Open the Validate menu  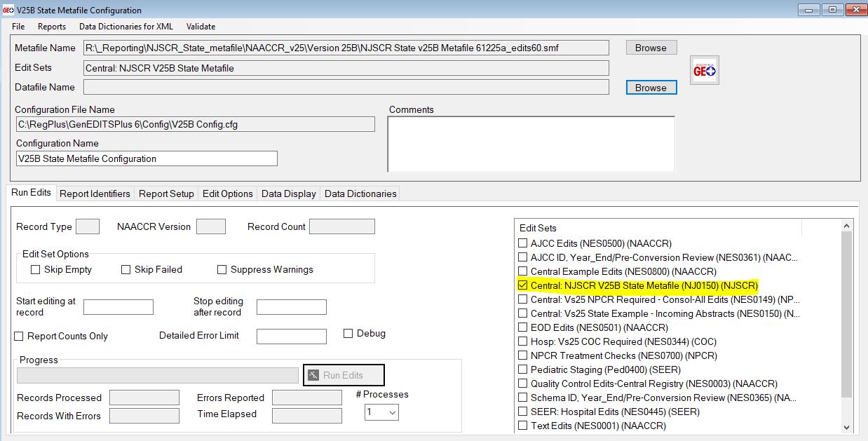click(x=201, y=27)
